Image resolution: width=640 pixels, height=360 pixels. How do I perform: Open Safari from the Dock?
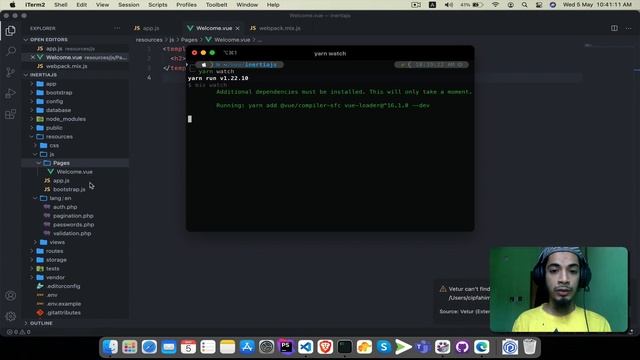point(149,347)
